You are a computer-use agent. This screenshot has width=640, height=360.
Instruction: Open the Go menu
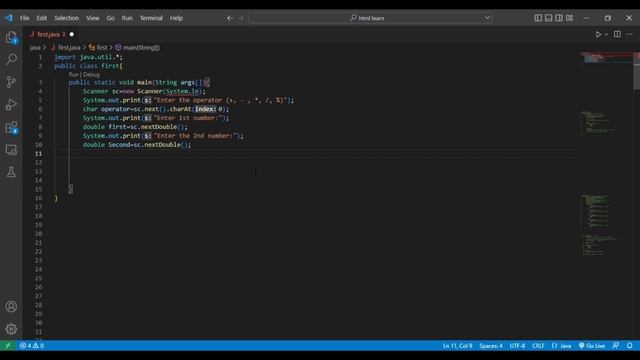pyautogui.click(x=111, y=18)
